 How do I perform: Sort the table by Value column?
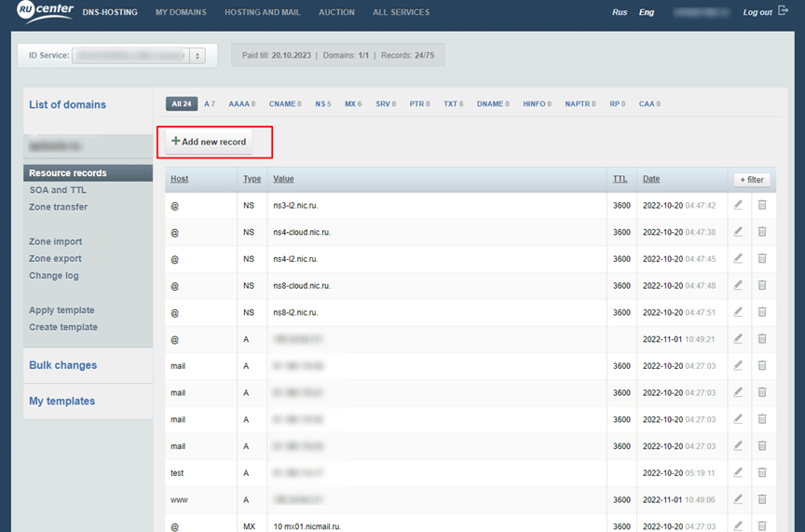[x=283, y=179]
